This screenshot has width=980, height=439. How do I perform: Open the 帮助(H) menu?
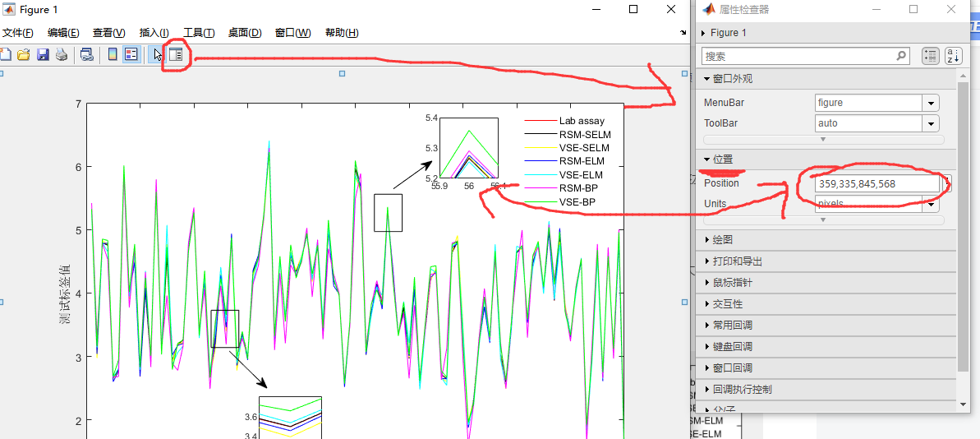[x=342, y=33]
